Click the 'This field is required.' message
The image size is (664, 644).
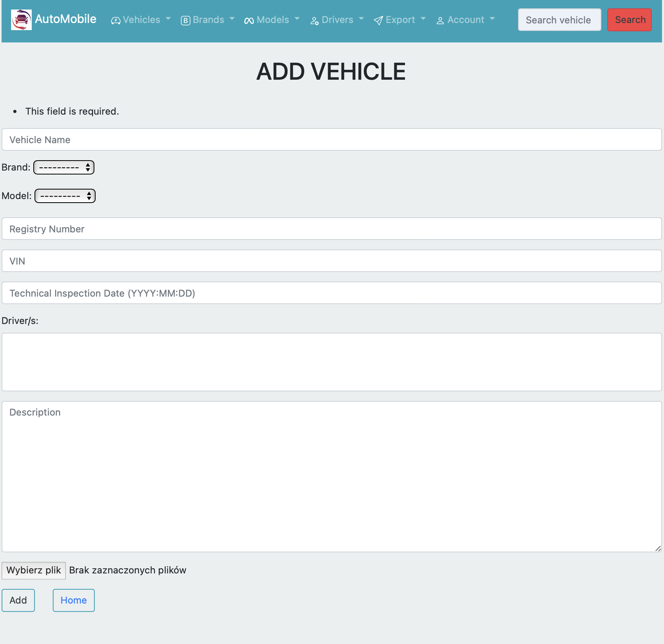point(72,111)
